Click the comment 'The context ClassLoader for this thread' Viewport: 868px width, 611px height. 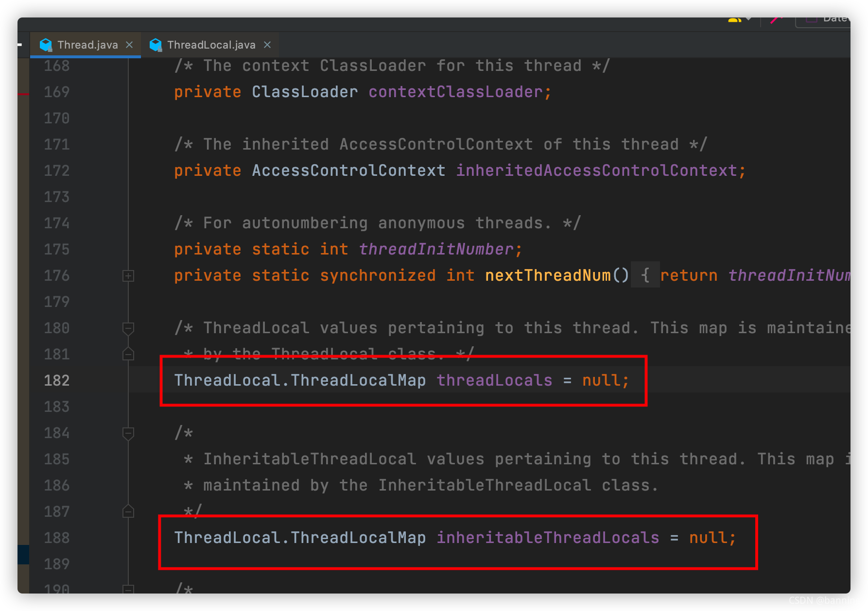tap(392, 66)
